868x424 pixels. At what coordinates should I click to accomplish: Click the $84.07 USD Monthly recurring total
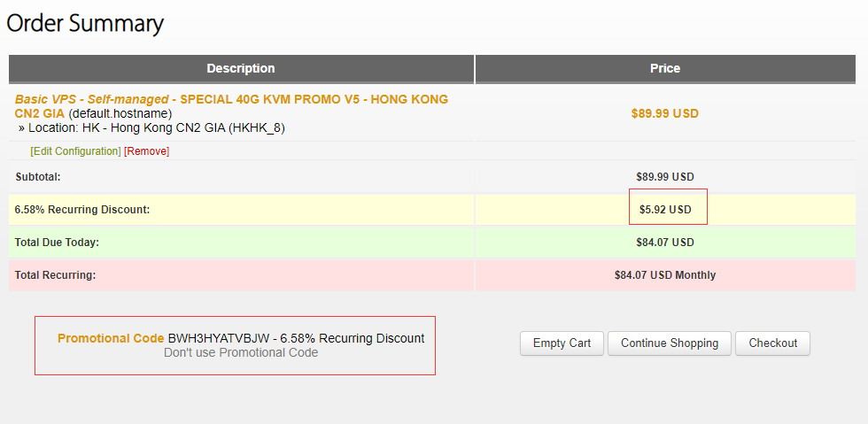click(665, 275)
